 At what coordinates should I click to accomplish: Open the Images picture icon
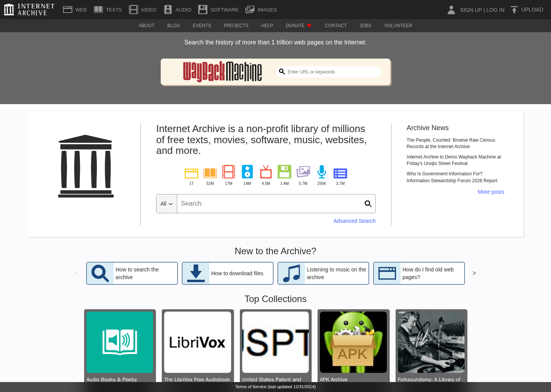[x=250, y=10]
